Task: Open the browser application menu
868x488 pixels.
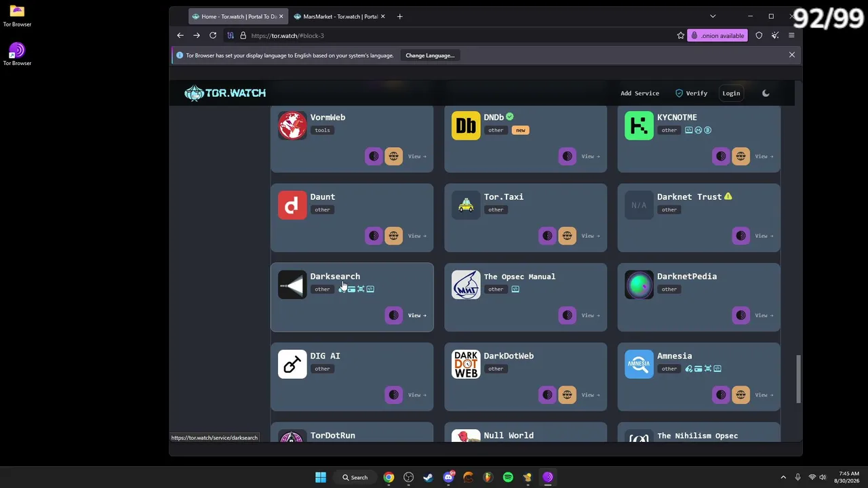Action: 791,35
